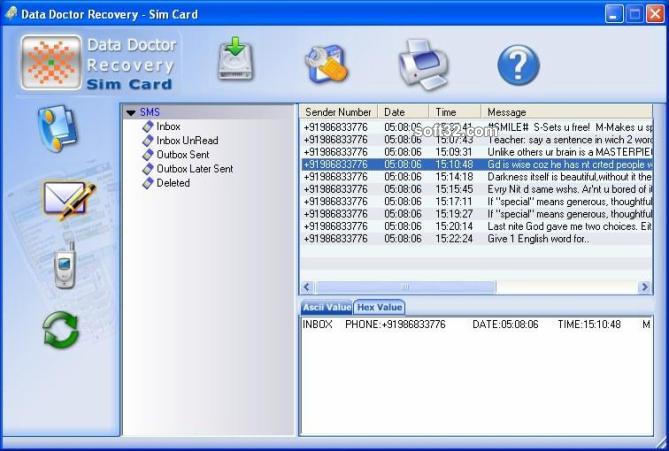669x451 pixels.
Task: Select the SMS envelope icon in sidebar
Action: [x=69, y=201]
